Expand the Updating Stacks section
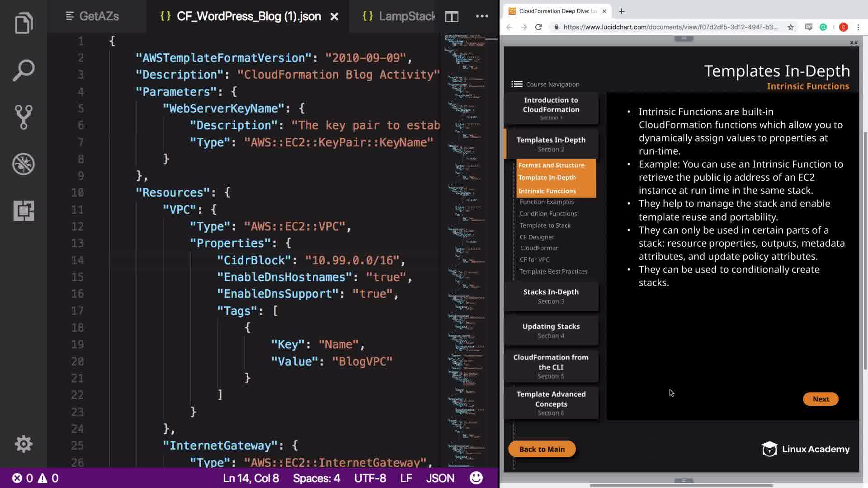868x488 pixels. tap(551, 330)
